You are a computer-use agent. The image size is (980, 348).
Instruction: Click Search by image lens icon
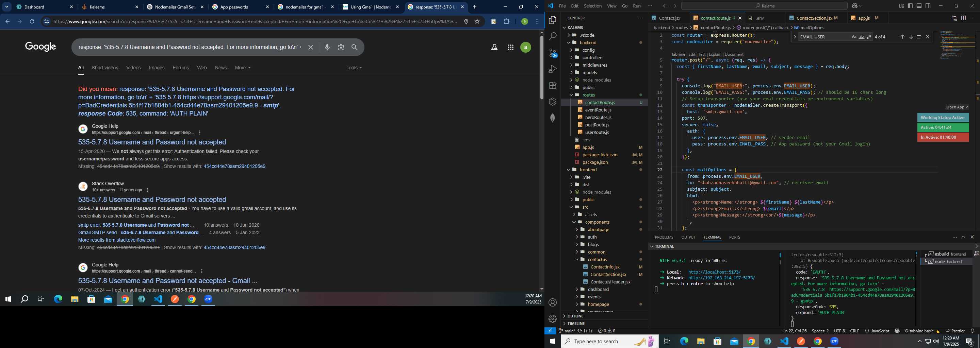coord(341,47)
